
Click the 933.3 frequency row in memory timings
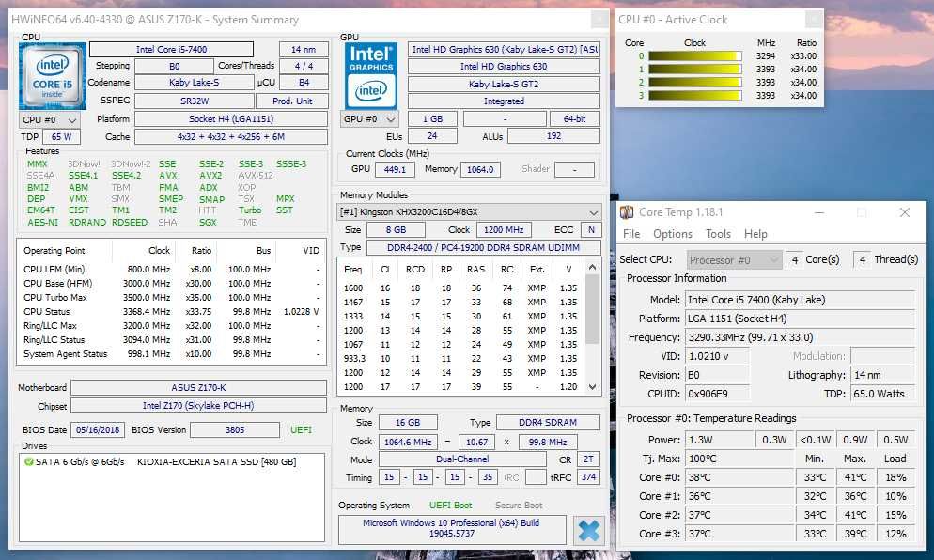coord(461,359)
